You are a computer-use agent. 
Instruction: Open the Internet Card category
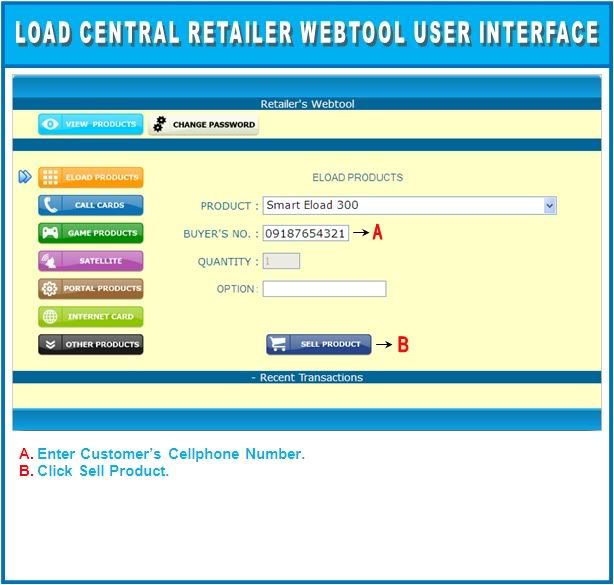point(90,316)
